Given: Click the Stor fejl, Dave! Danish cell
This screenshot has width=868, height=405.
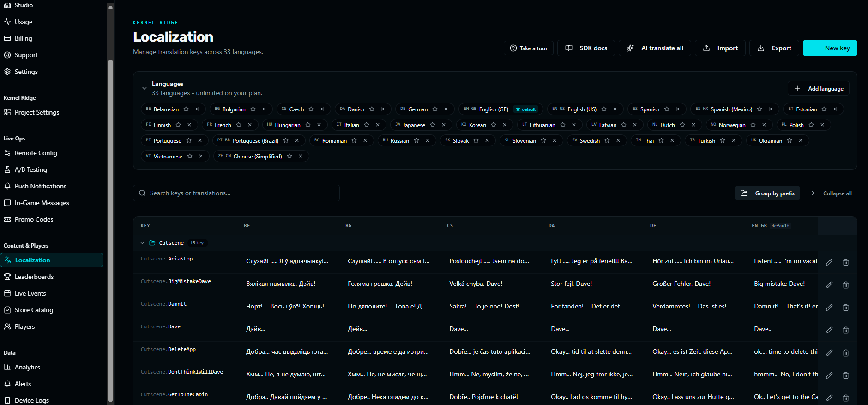Looking at the screenshot, I should 571,284.
